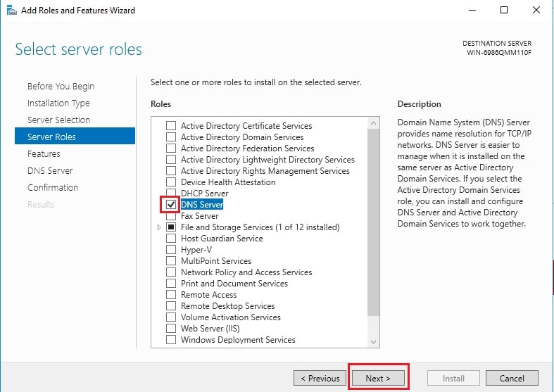Click the Next button

coord(378,378)
